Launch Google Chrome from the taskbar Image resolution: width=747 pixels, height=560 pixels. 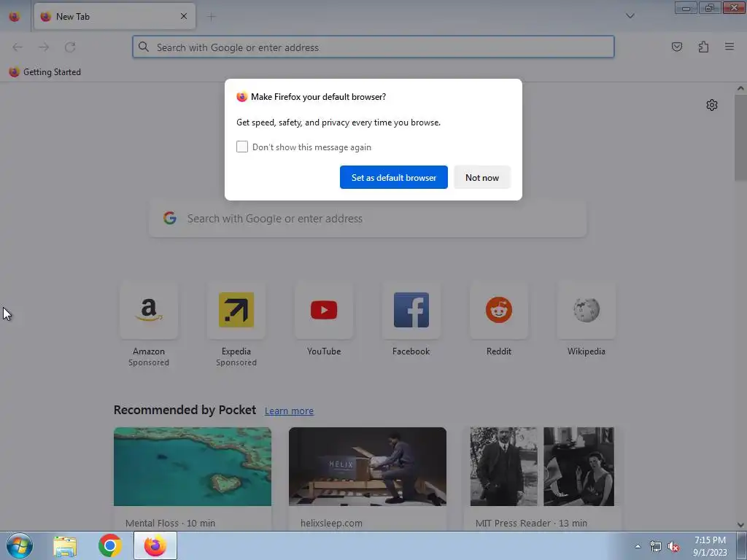click(x=110, y=545)
